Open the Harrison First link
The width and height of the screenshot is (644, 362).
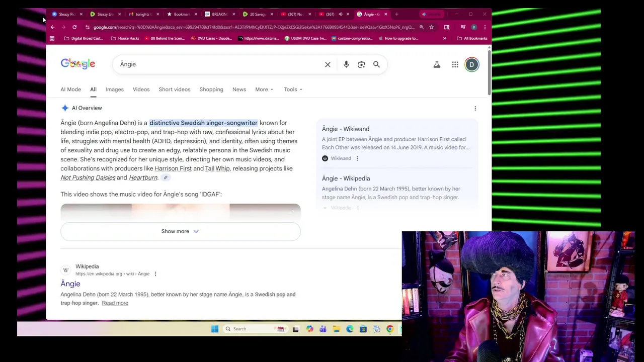point(173,168)
